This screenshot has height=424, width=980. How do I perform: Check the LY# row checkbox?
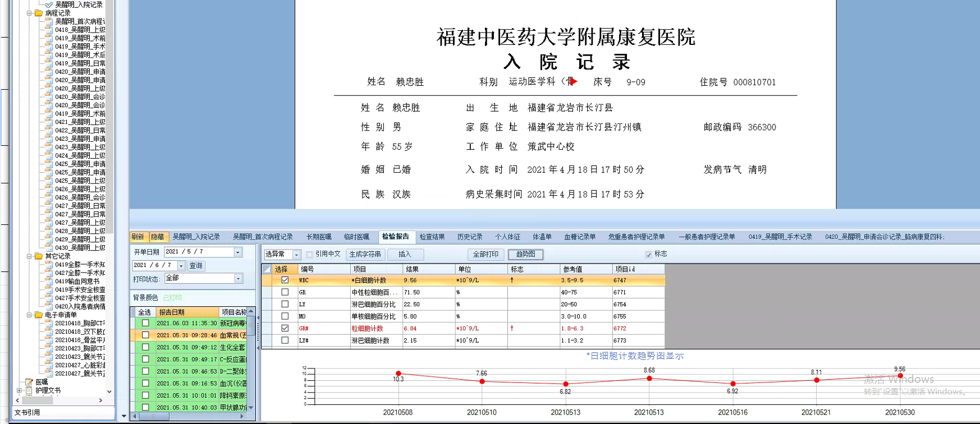(285, 340)
